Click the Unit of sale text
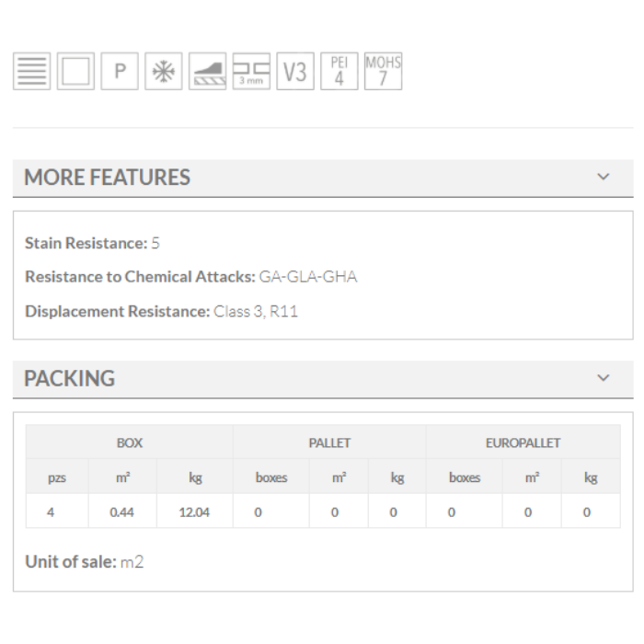Screen dimensions: 644x644 pos(84,561)
